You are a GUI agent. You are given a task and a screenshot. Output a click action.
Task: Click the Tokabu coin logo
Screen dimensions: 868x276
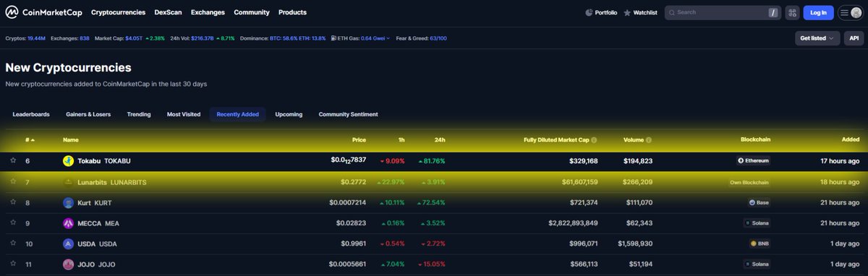[x=68, y=160]
